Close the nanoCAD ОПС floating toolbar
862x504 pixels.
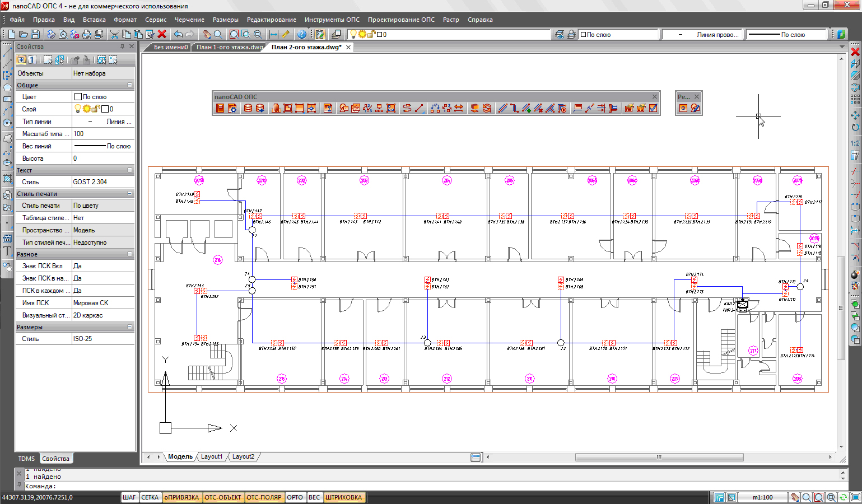(654, 96)
